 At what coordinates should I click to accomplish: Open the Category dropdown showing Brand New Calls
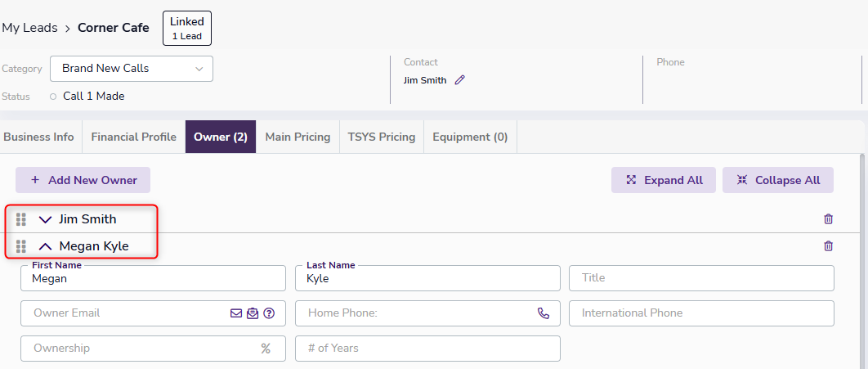click(131, 69)
